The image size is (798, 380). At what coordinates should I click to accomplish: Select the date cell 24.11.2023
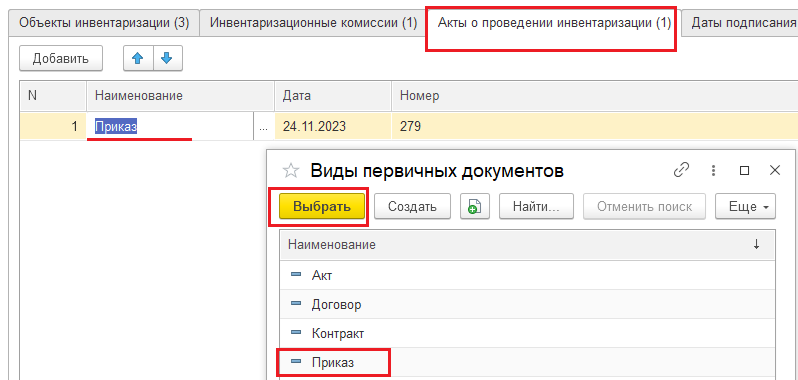pyautogui.click(x=333, y=126)
